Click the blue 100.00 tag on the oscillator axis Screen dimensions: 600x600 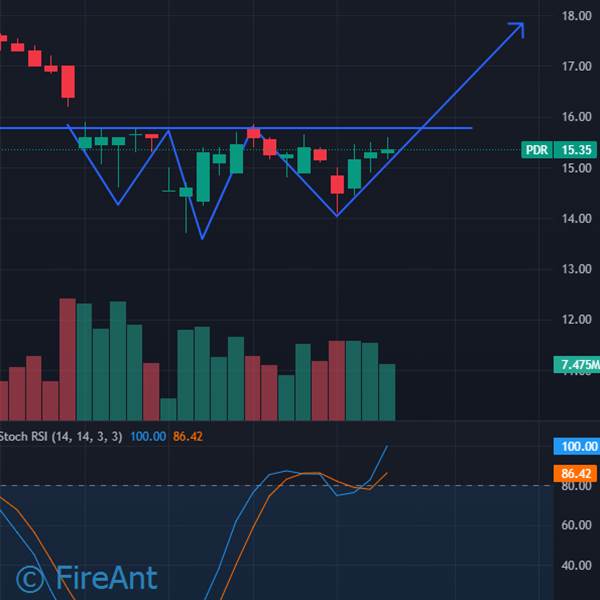point(577,447)
